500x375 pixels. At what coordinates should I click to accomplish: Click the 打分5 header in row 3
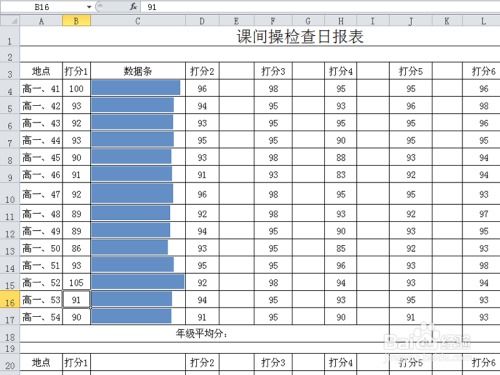411,71
